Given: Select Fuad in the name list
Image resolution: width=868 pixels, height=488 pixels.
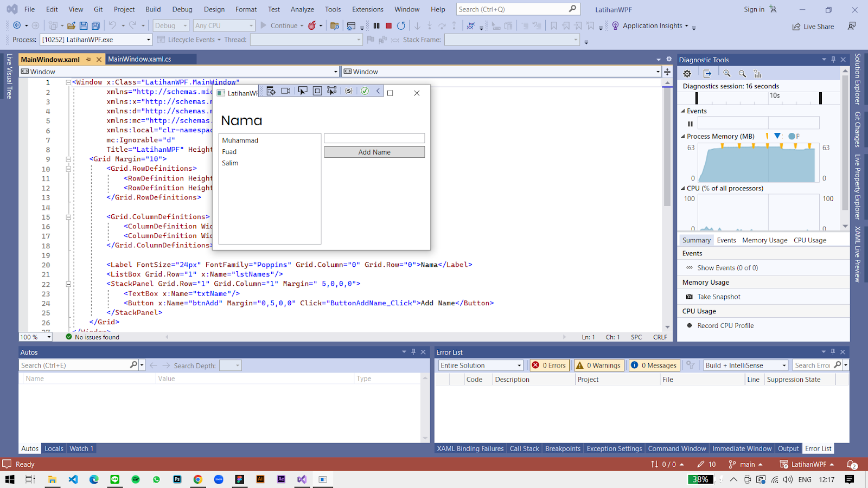Looking at the screenshot, I should pos(229,152).
